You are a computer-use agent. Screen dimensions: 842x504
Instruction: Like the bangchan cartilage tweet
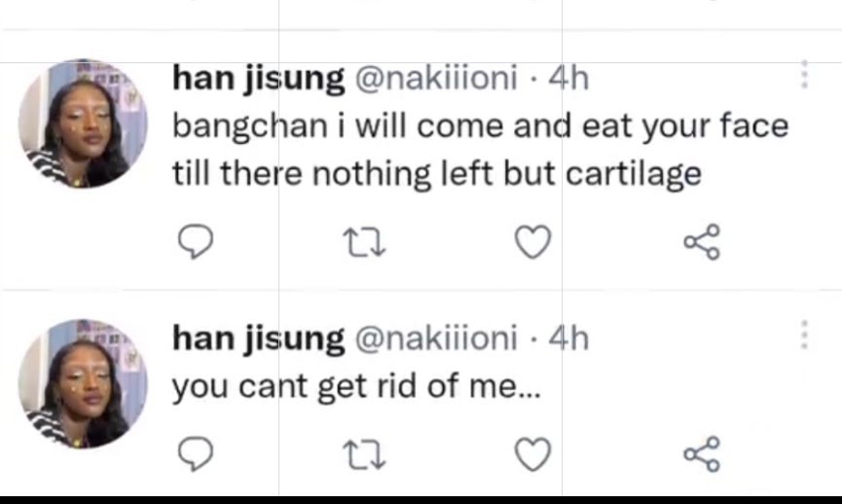click(532, 242)
